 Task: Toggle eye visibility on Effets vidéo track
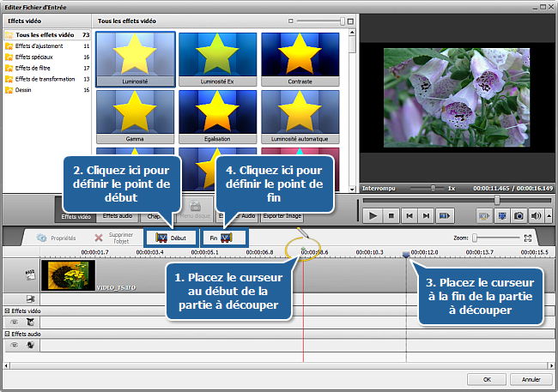click(14, 321)
